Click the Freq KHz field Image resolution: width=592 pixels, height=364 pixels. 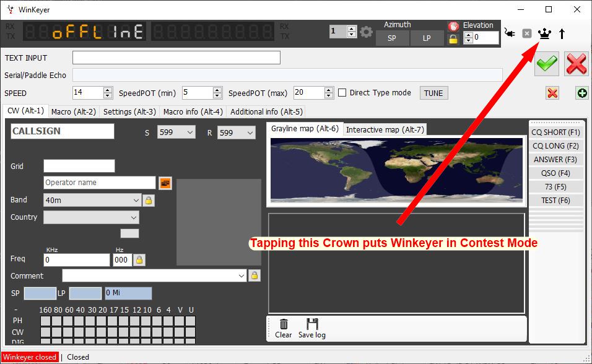(77, 260)
